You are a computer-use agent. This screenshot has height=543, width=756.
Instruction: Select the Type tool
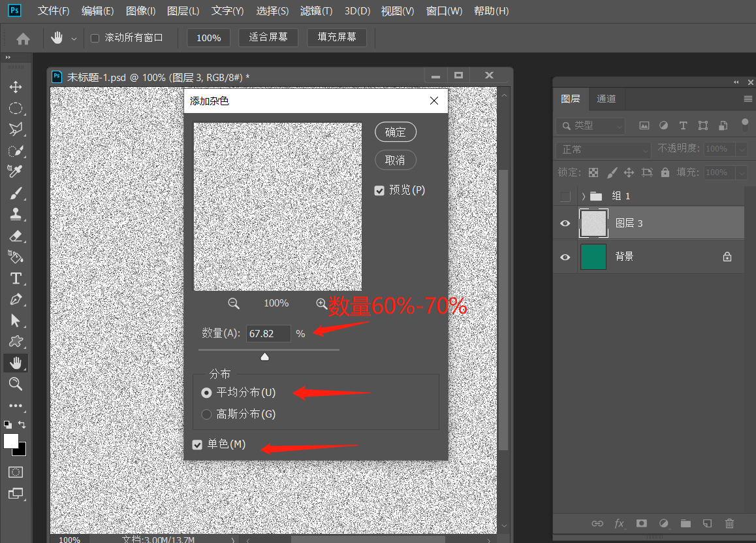pyautogui.click(x=16, y=278)
